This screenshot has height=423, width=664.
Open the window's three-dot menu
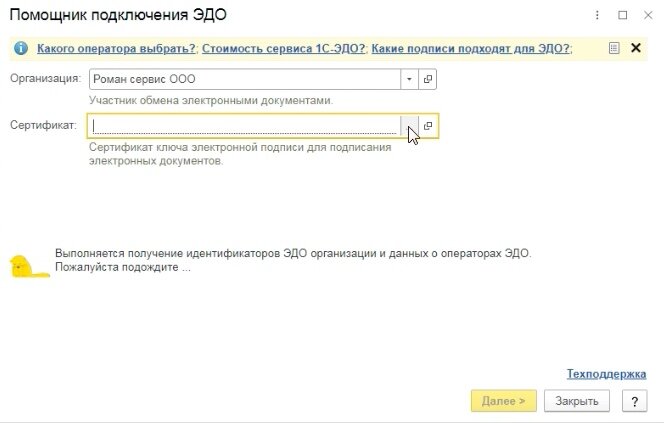pyautogui.click(x=597, y=15)
